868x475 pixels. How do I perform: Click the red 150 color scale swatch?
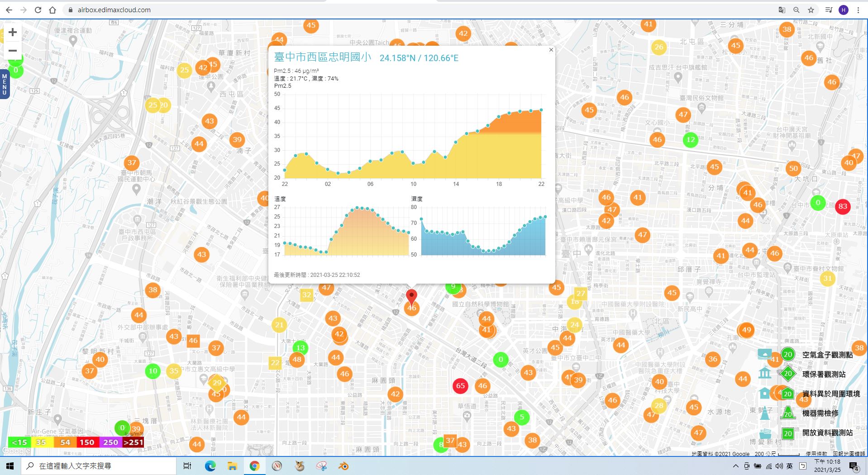tap(87, 442)
